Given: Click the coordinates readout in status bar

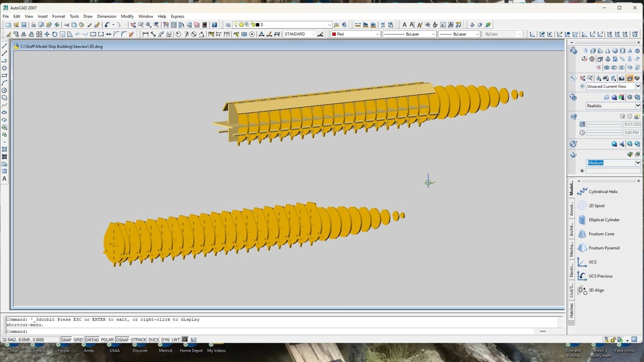Looking at the screenshot, I should coord(30,340).
